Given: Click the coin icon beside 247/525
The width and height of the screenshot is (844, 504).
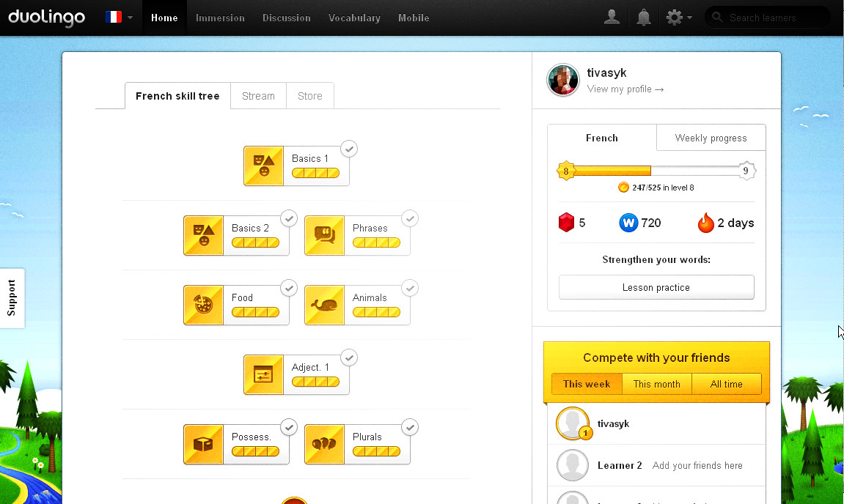Looking at the screenshot, I should click(x=623, y=188).
